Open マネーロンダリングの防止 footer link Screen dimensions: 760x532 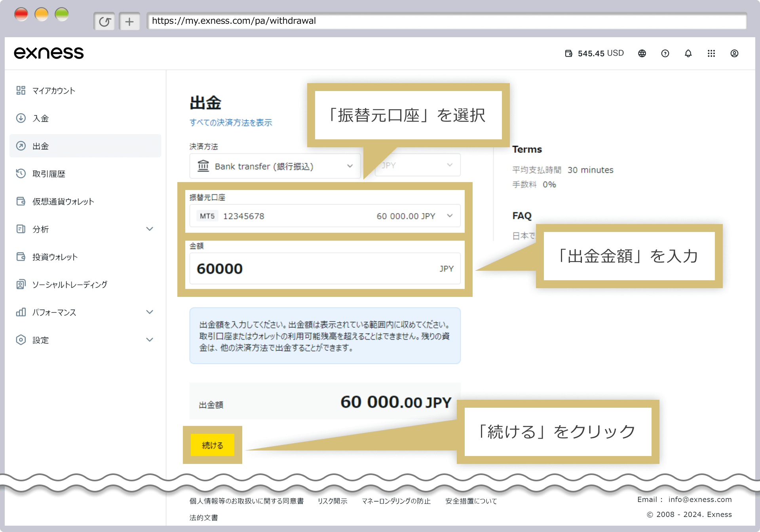pyautogui.click(x=396, y=501)
